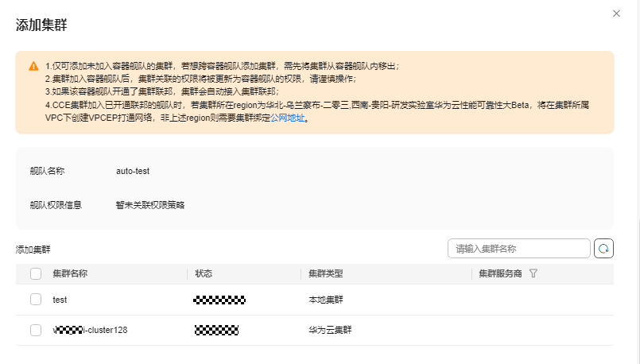Click the status cell in cluster128 row

[x=217, y=330]
